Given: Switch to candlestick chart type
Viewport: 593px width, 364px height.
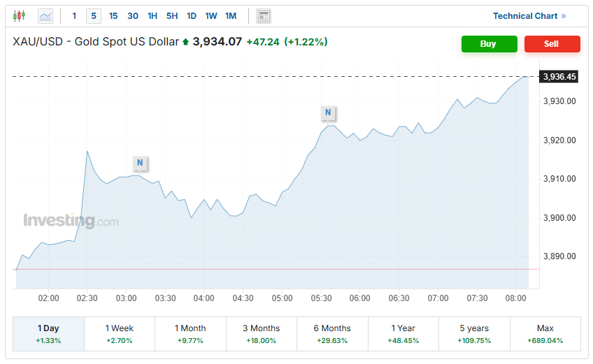Looking at the screenshot, I should coord(19,15).
